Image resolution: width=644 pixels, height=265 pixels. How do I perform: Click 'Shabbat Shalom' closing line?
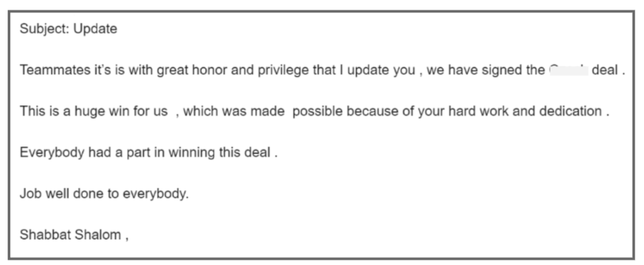pos(70,235)
